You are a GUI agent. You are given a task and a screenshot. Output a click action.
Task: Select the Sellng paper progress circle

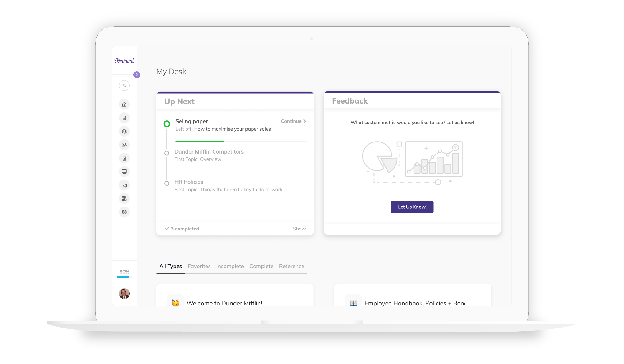tap(167, 123)
